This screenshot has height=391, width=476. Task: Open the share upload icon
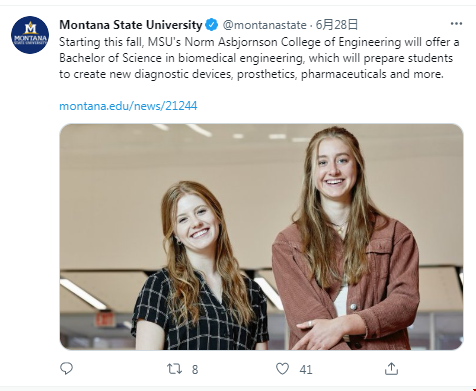click(391, 369)
